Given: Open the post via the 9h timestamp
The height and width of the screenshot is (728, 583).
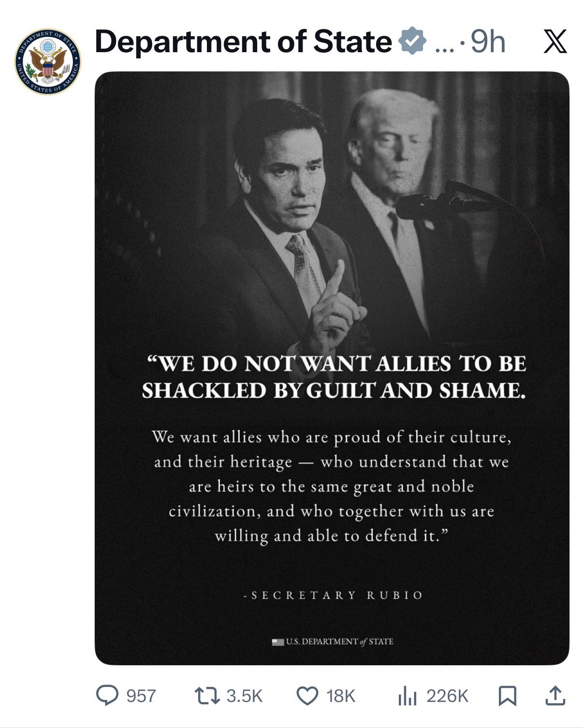Looking at the screenshot, I should click(488, 42).
